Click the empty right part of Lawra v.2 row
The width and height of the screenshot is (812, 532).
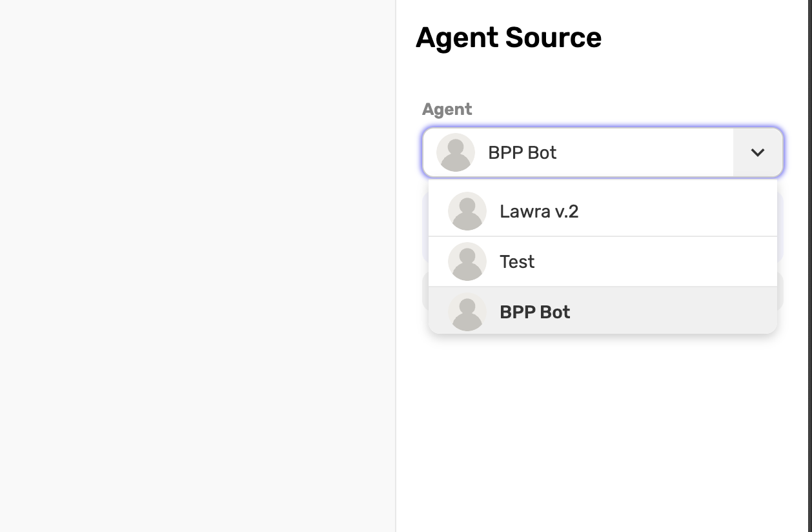tap(678, 211)
